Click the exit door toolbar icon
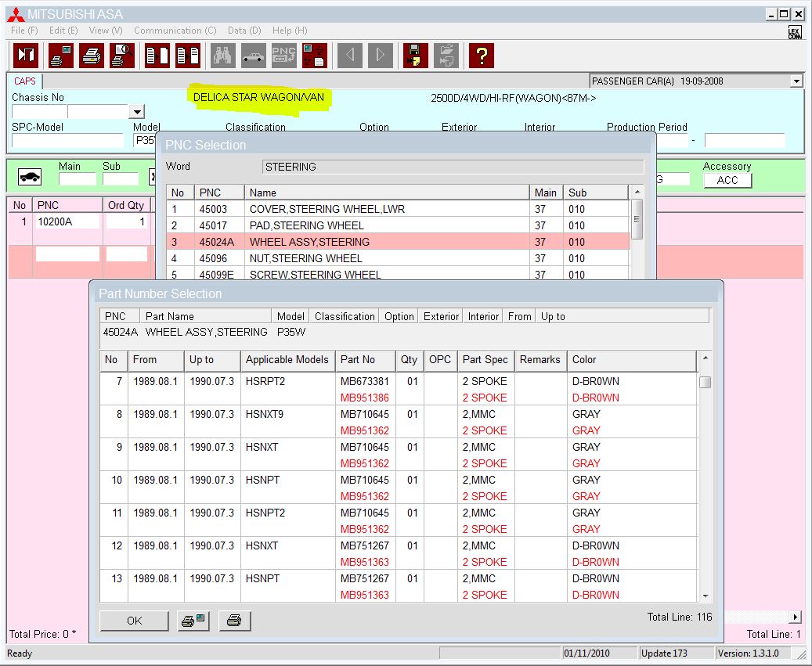The image size is (812, 666). [27, 56]
